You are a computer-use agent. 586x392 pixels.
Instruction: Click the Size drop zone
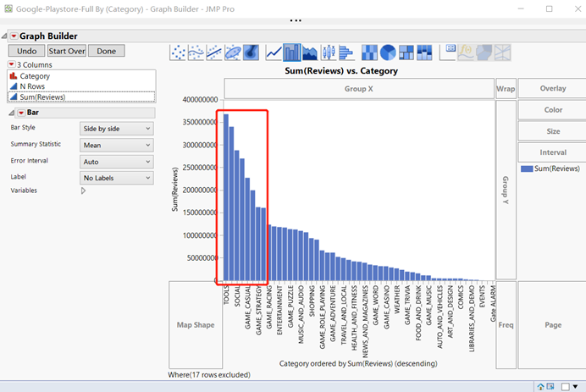coord(553,131)
